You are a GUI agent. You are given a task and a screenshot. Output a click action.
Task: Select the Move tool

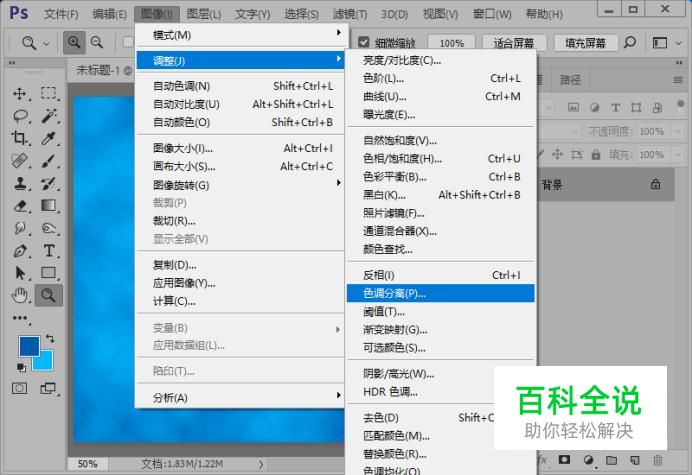[20, 94]
